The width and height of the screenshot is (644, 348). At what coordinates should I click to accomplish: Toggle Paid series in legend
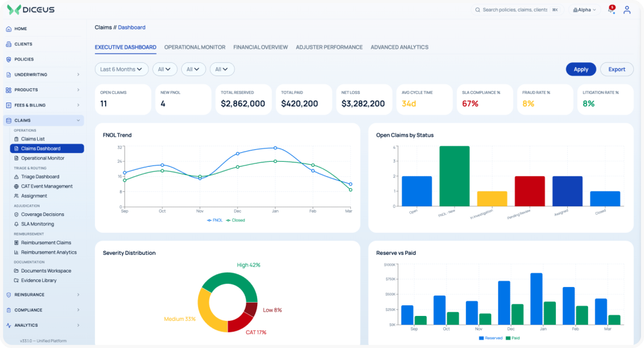click(x=513, y=338)
